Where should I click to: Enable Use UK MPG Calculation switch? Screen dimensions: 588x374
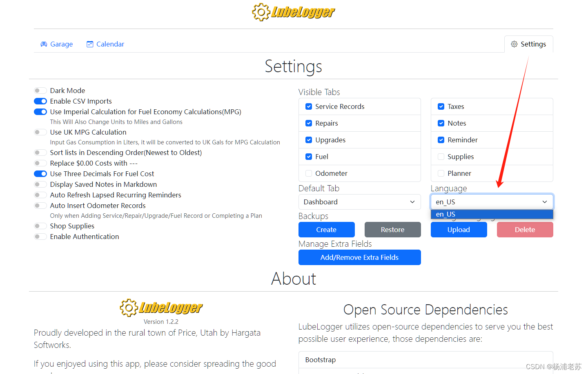point(40,132)
